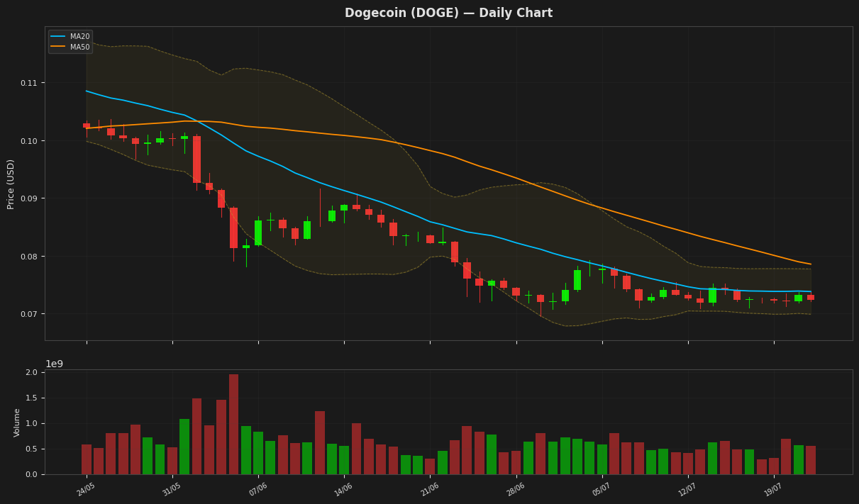The image size is (859, 504).
Task: Click the 24/05 date label
Action: (86, 489)
